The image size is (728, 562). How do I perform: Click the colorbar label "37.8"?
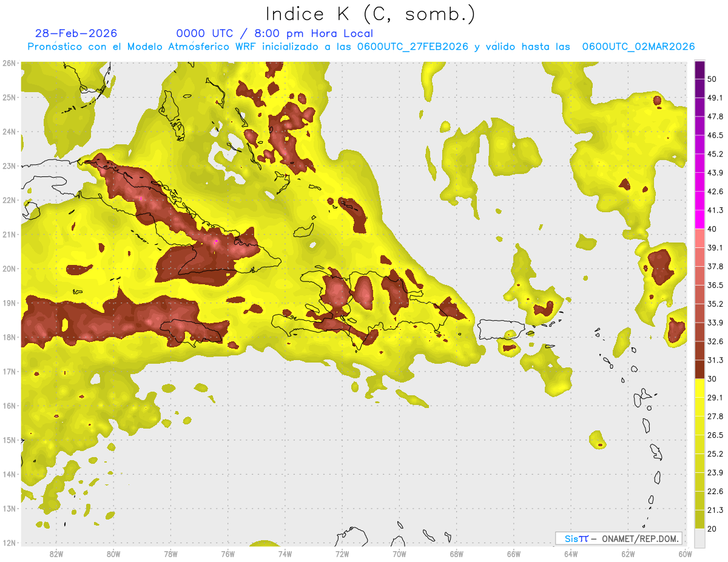tap(715, 267)
